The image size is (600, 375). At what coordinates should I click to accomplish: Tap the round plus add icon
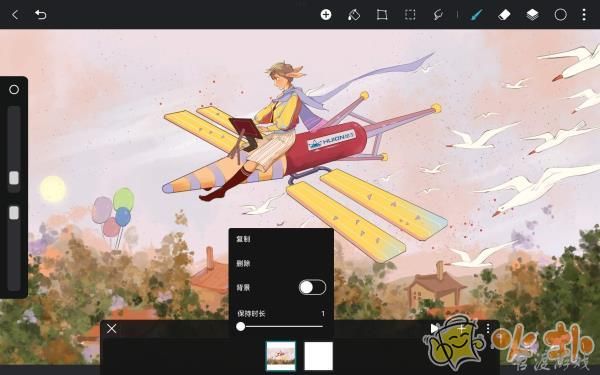[x=326, y=15]
